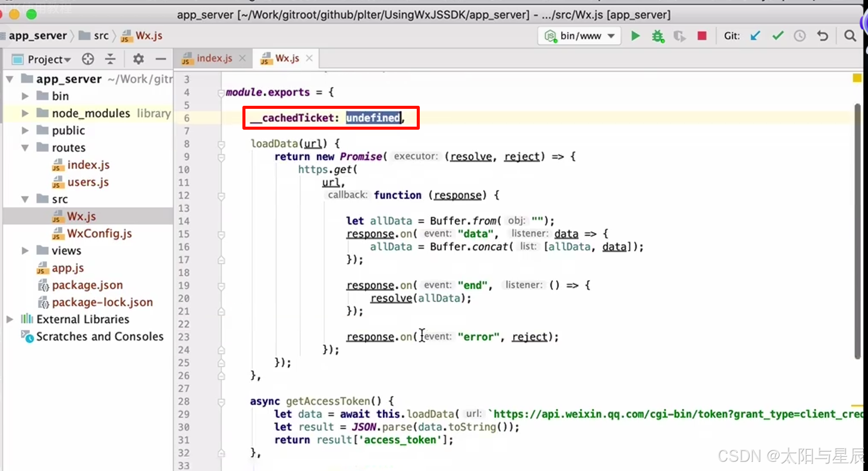Click the yellow inspection warning marker
Screen dimensions: 868x471
857,78
